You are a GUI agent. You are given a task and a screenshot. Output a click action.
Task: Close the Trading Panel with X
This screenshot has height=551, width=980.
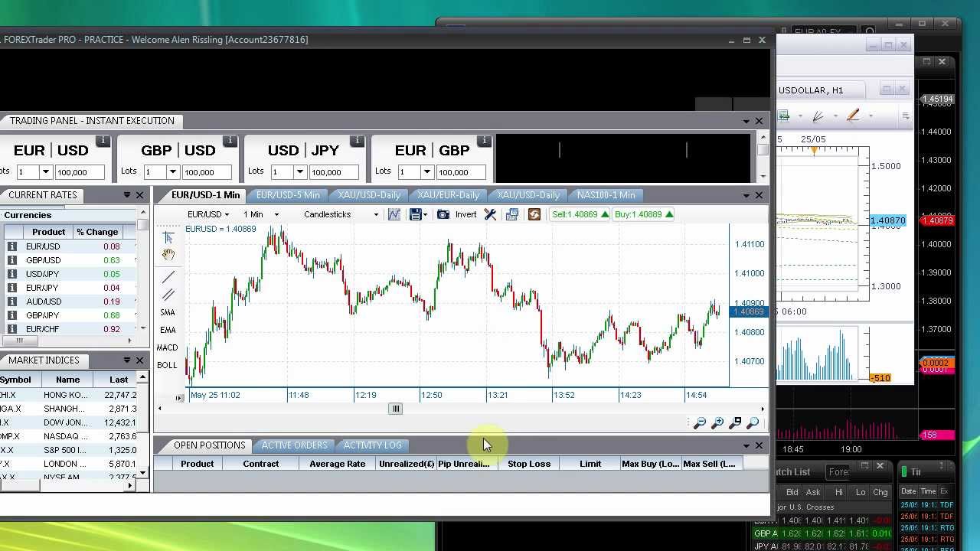(x=759, y=121)
